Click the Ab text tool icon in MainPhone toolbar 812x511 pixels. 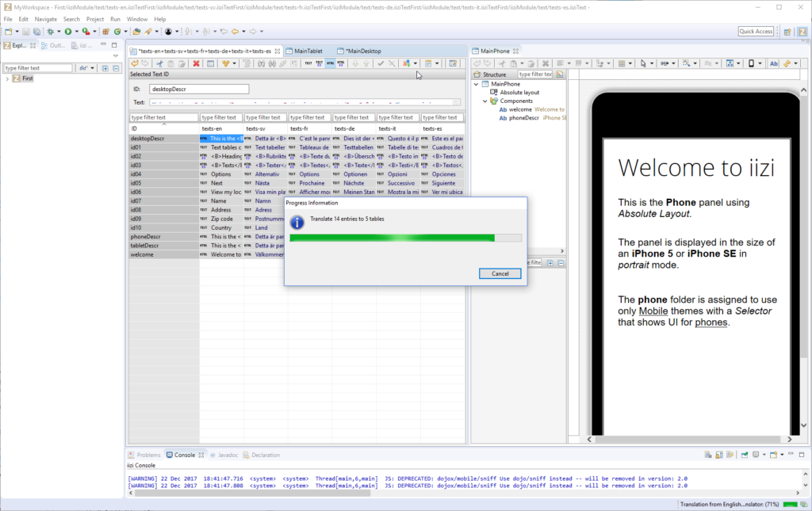point(774,63)
